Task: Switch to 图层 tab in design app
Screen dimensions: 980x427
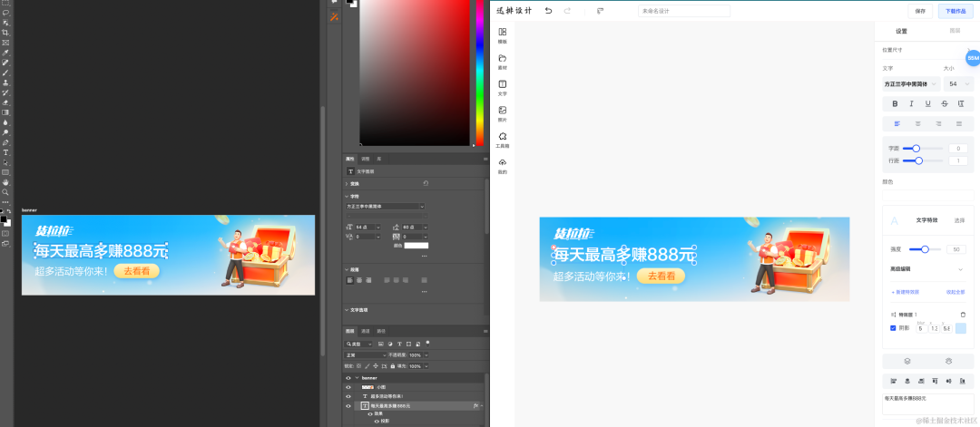Action: pyautogui.click(x=955, y=31)
